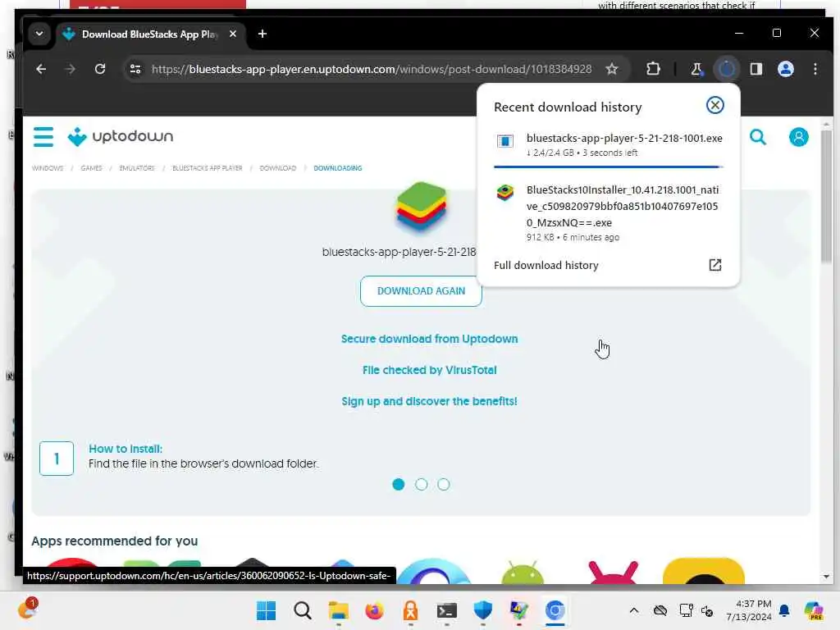Screen dimensions: 840x630
Task: Switch to Chrome in the taskbar
Action: point(555,610)
